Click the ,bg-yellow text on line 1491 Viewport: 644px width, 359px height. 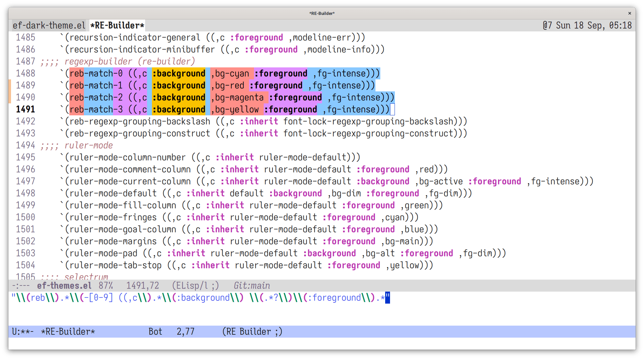point(235,109)
